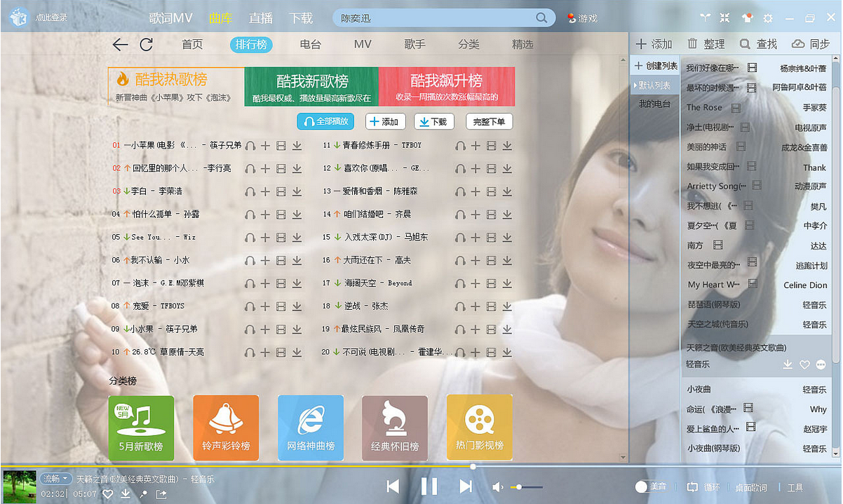Image resolution: width=843 pixels, height=504 pixels.
Task: Open 电台 sub tab
Action: (x=310, y=44)
